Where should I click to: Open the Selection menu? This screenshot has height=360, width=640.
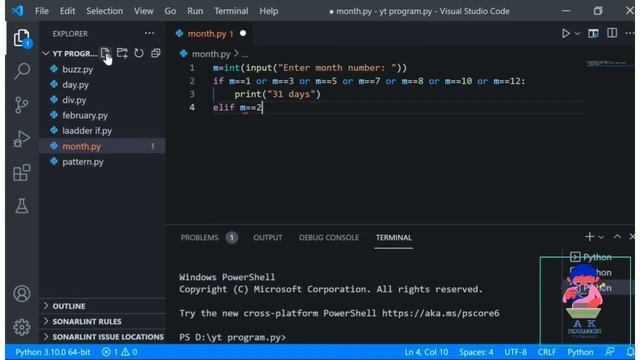[104, 11]
